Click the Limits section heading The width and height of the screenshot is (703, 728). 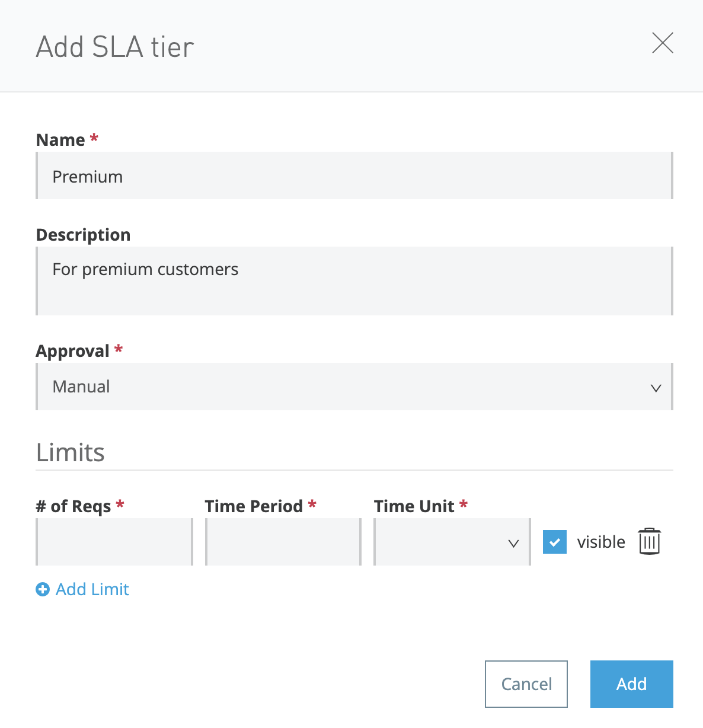(x=70, y=452)
